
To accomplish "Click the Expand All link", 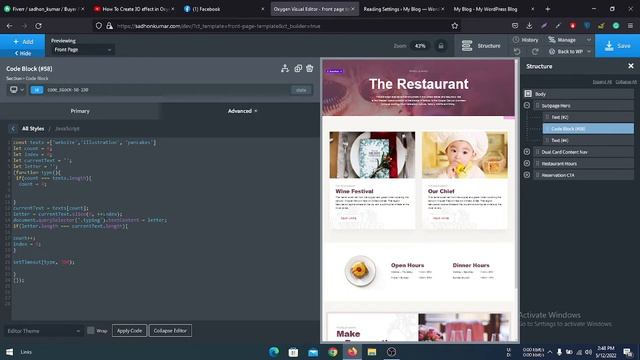I will tap(602, 82).
